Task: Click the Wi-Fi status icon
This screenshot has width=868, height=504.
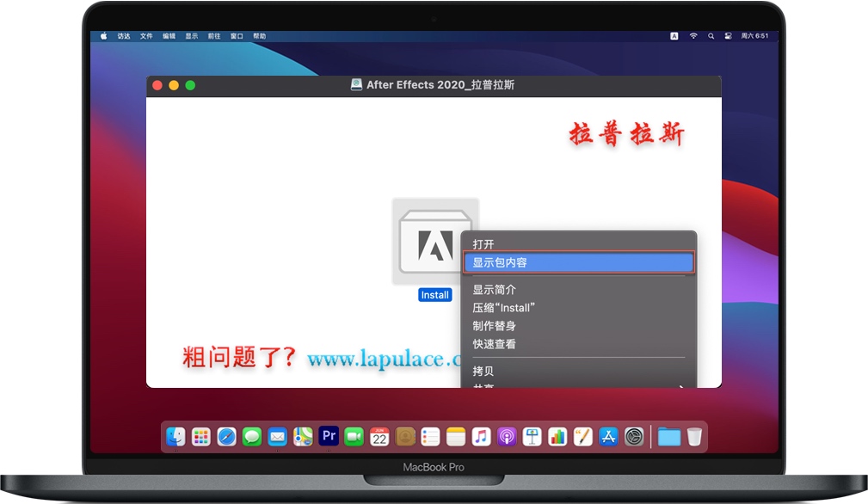Action: pyautogui.click(x=693, y=36)
